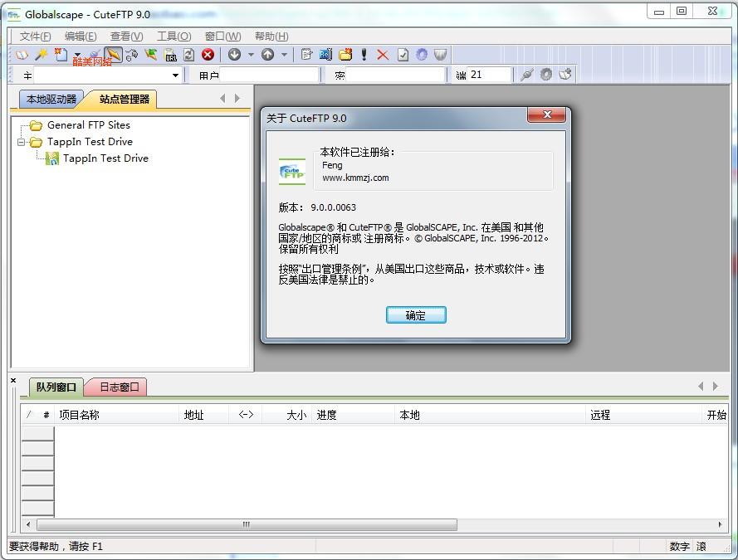Click the left pane tab scroll-left arrow
The image size is (738, 560).
pos(222,98)
